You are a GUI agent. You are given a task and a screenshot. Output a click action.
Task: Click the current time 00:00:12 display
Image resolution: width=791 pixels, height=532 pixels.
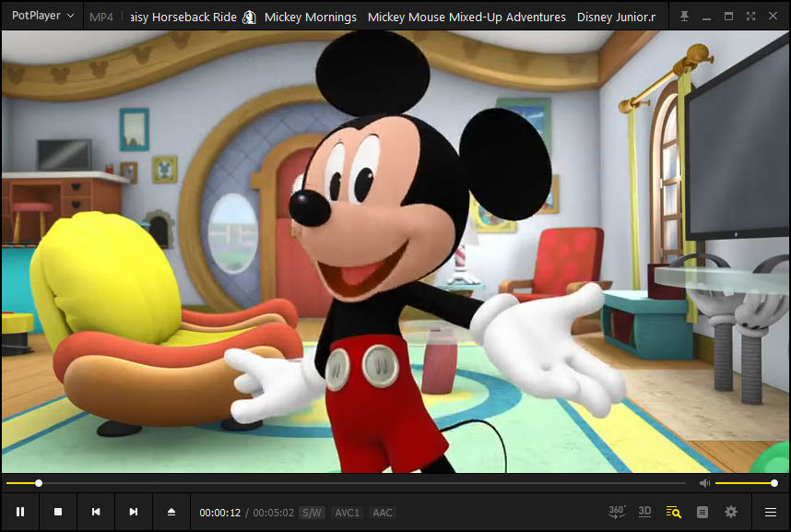point(220,513)
